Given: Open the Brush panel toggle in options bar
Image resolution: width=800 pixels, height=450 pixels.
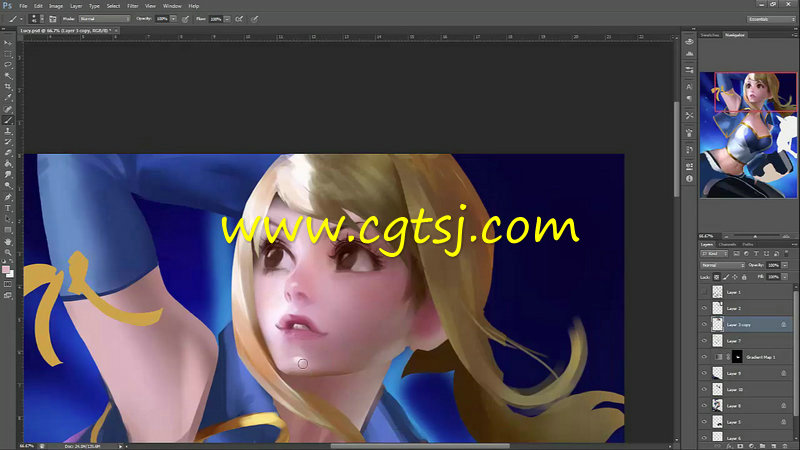Looking at the screenshot, I should pos(53,19).
